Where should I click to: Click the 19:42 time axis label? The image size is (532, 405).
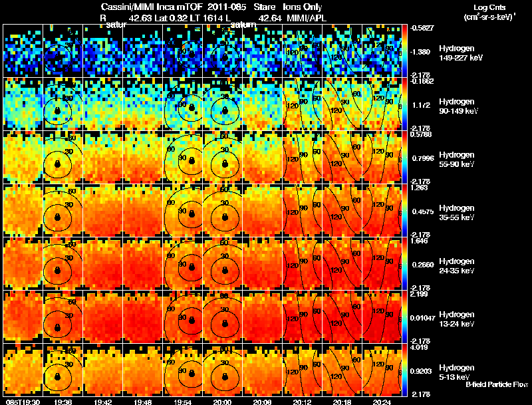103,402
